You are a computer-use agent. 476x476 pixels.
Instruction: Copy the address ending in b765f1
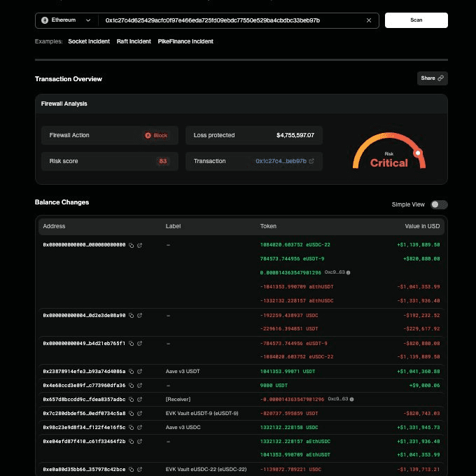[x=131, y=343]
